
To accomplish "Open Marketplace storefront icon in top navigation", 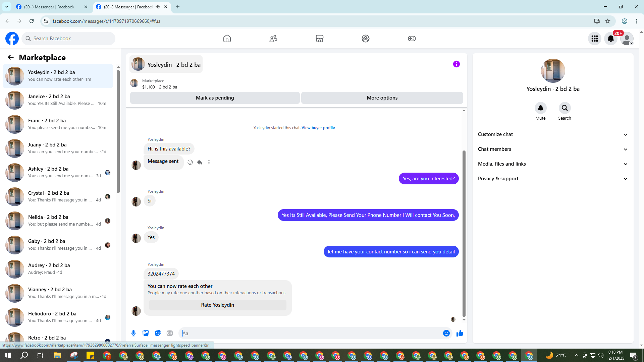I will 320,39.
